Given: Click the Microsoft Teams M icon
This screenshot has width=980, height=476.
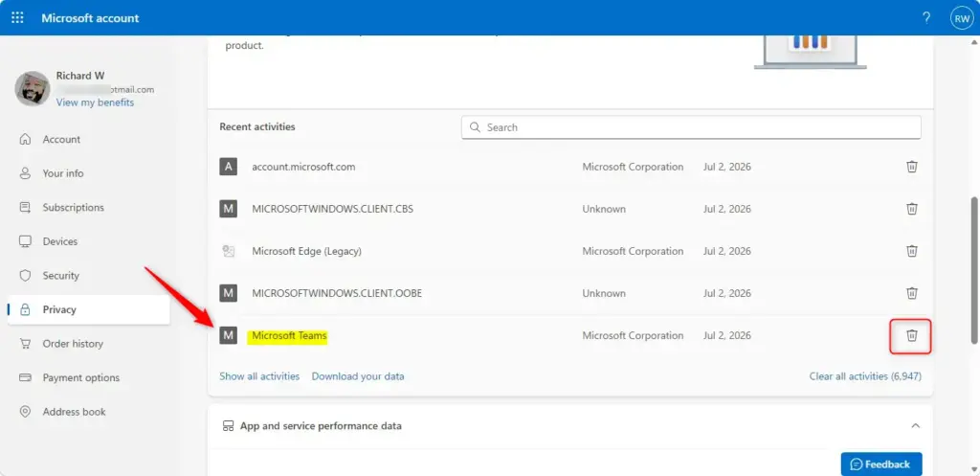Looking at the screenshot, I should point(228,335).
